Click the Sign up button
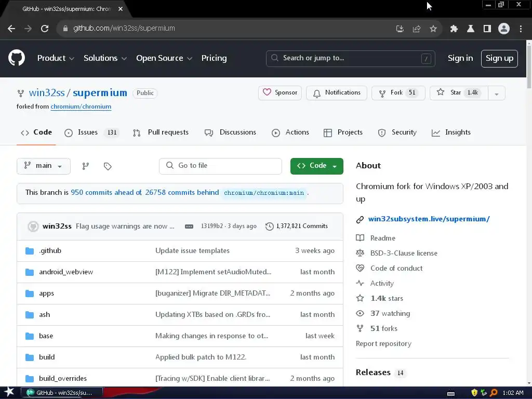Viewport: 532px width, 399px height. point(499,58)
